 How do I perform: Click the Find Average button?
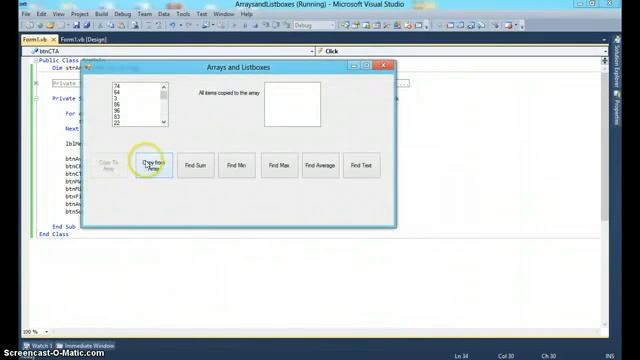320,165
